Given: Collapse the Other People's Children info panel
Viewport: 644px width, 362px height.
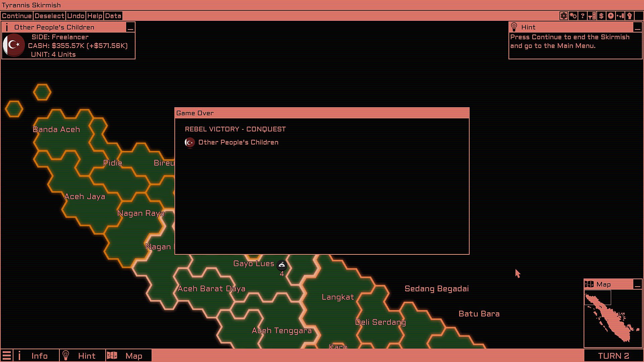Looking at the screenshot, I should pyautogui.click(x=130, y=27).
